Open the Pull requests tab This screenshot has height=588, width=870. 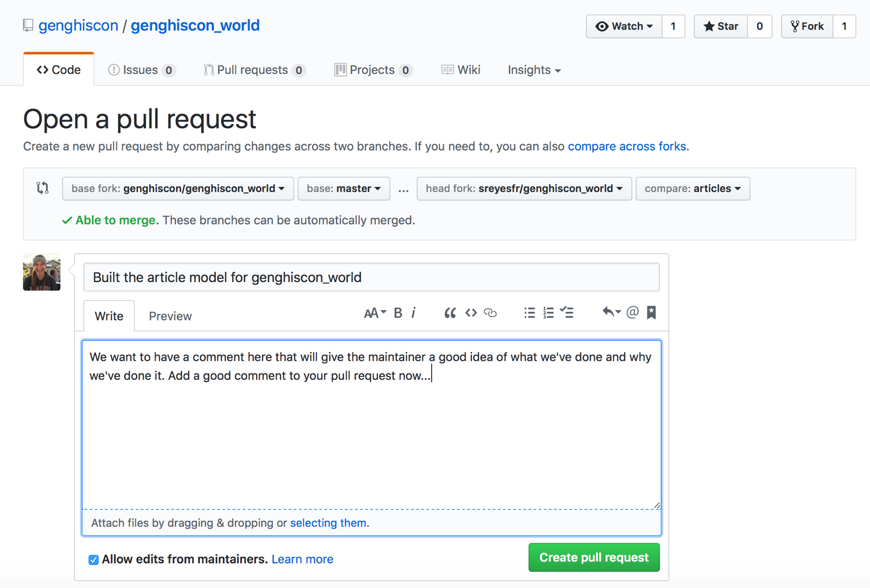pos(254,70)
